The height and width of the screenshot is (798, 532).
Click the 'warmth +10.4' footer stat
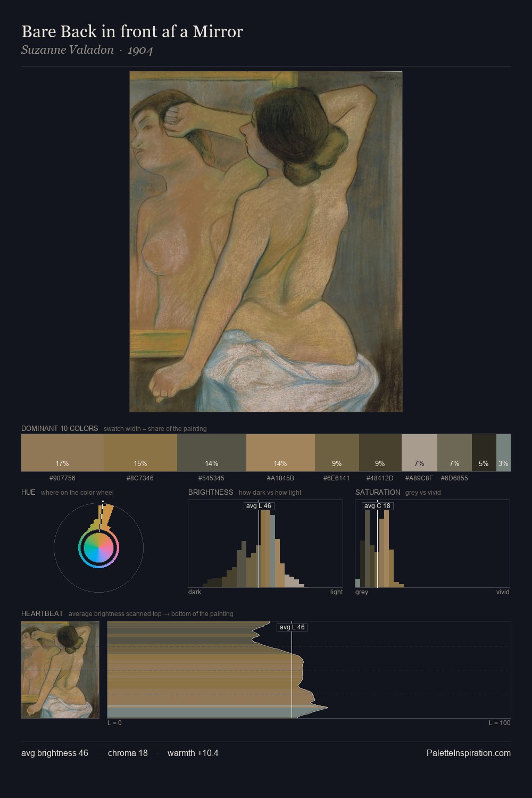(193, 753)
